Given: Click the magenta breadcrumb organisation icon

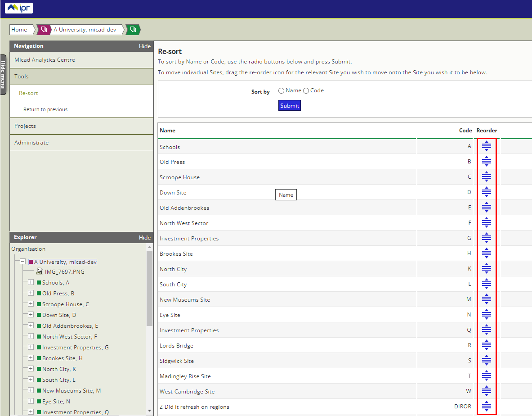Looking at the screenshot, I should 44,30.
